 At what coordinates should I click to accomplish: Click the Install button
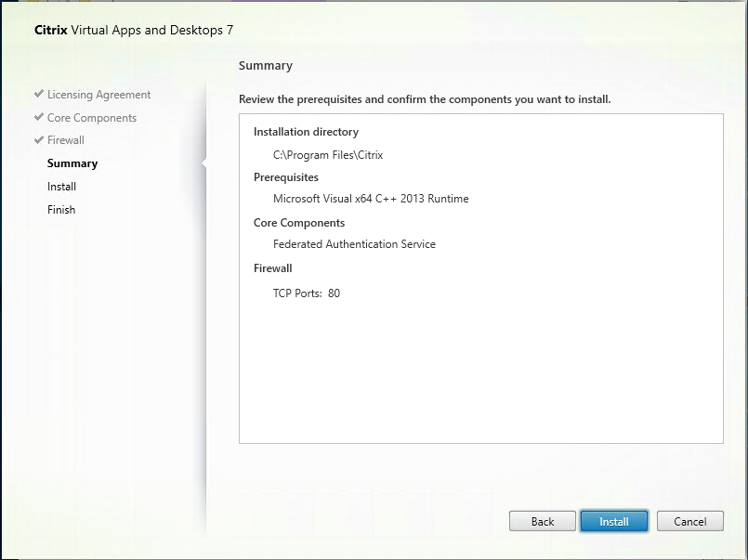point(614,521)
